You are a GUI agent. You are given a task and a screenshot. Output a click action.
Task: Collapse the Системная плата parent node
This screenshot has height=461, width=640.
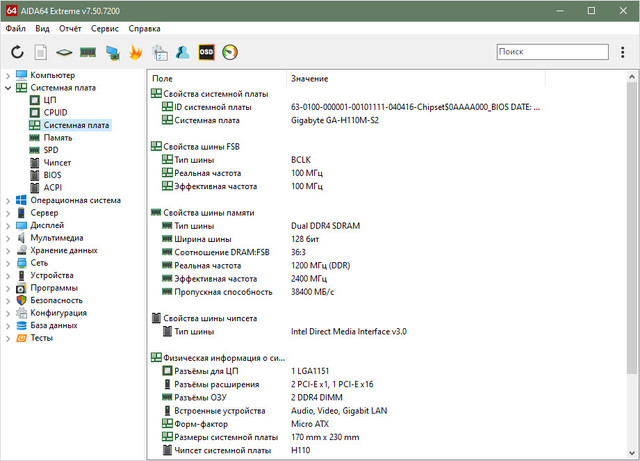[8, 88]
